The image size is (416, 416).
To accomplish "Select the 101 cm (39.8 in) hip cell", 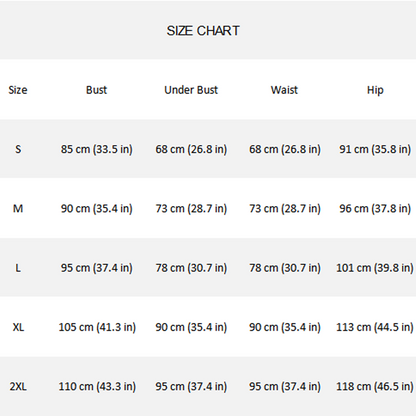I will pos(375,268).
